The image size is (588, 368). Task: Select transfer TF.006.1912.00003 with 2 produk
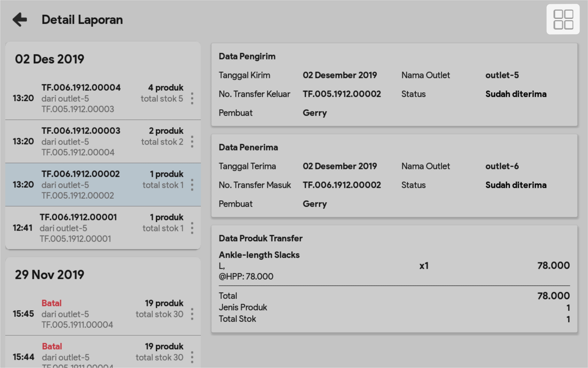[97, 142]
